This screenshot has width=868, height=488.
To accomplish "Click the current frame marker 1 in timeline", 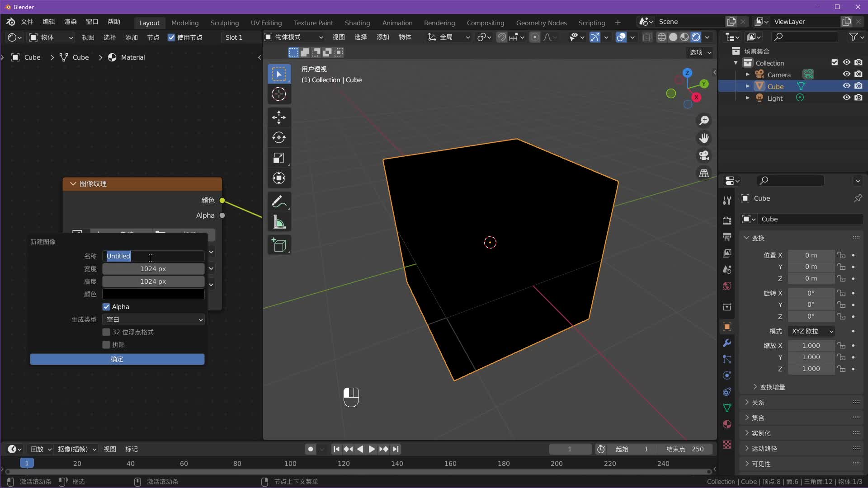I will [27, 463].
